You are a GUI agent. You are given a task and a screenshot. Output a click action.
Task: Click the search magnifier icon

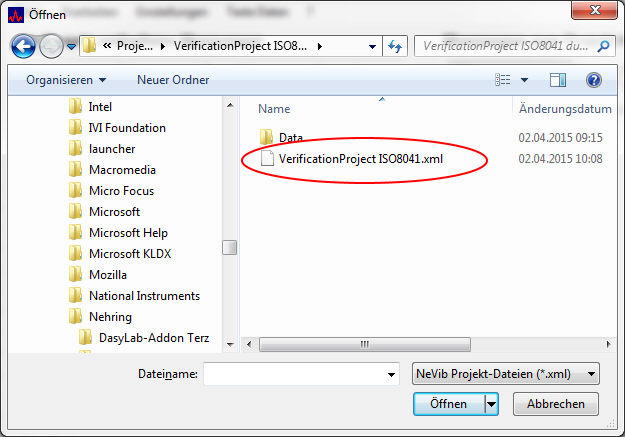tap(604, 46)
